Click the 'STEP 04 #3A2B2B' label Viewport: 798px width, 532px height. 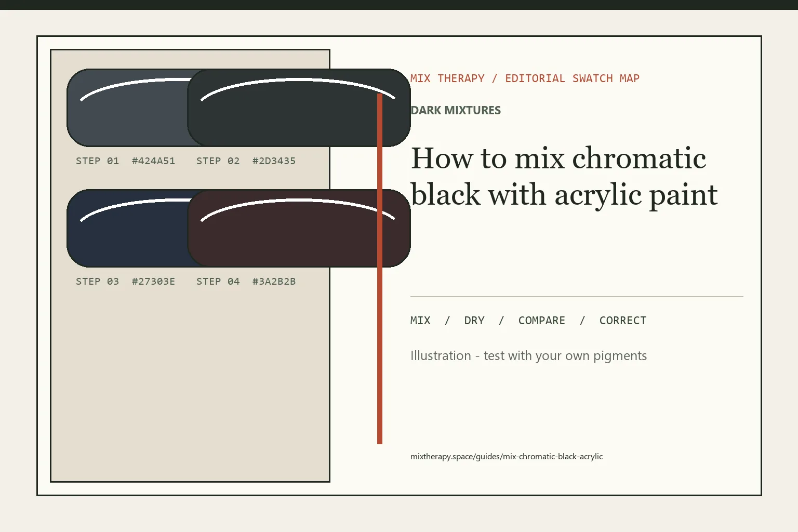[x=246, y=282]
